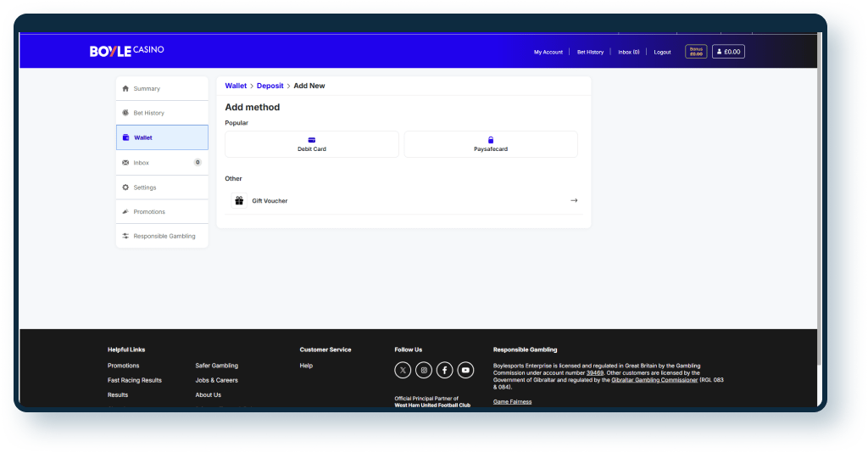This screenshot has height=453, width=868.
Task: Open the YouTube icon in footer
Action: [465, 370]
